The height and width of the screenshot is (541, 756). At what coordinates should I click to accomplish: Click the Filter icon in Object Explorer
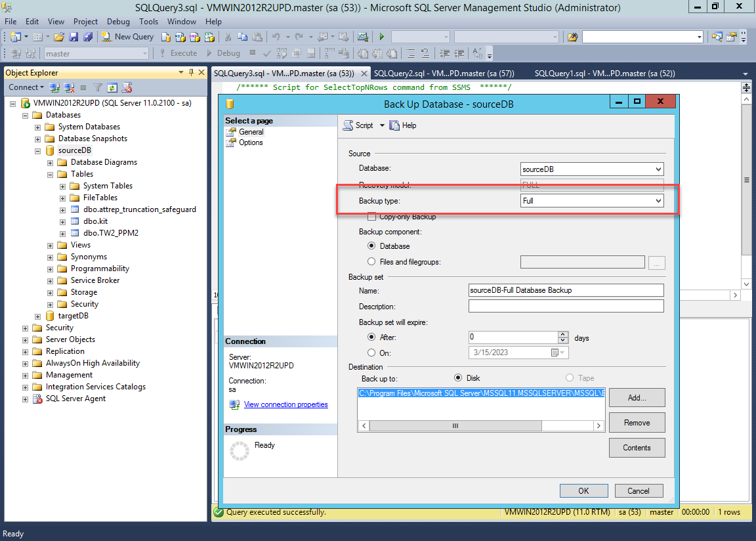pyautogui.click(x=97, y=87)
